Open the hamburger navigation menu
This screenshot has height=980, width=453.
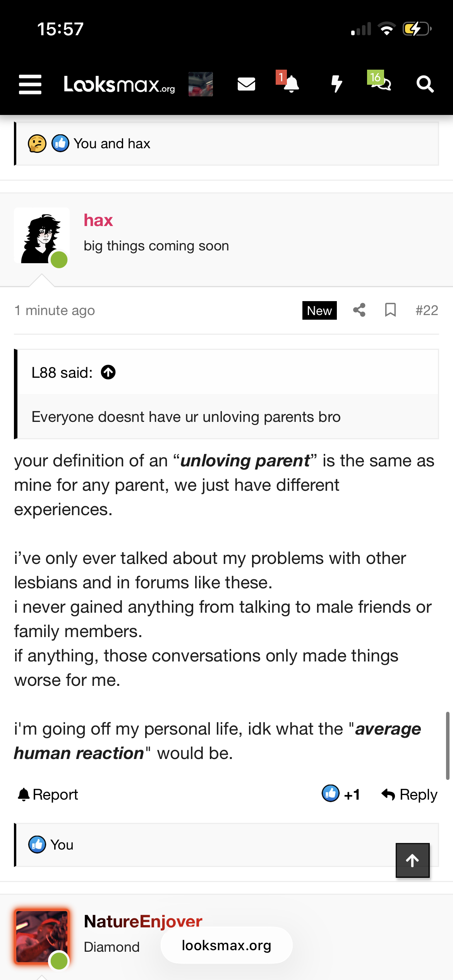tap(30, 84)
